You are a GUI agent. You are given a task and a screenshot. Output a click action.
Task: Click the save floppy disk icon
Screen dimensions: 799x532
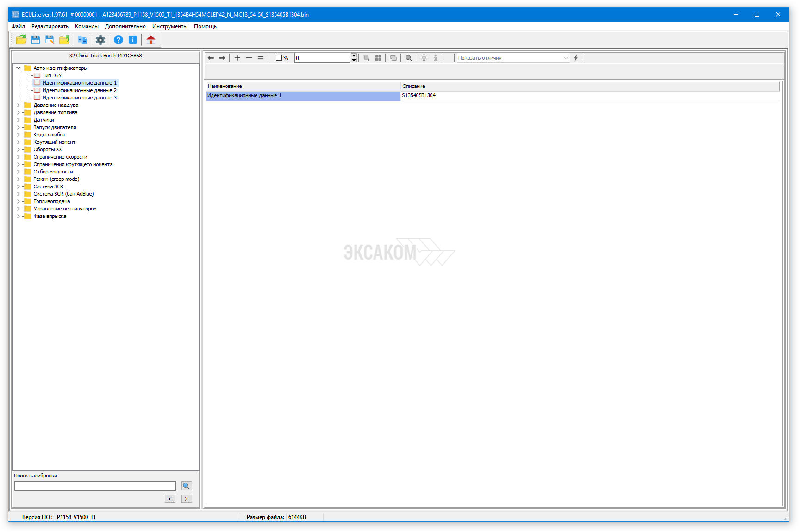coord(36,40)
